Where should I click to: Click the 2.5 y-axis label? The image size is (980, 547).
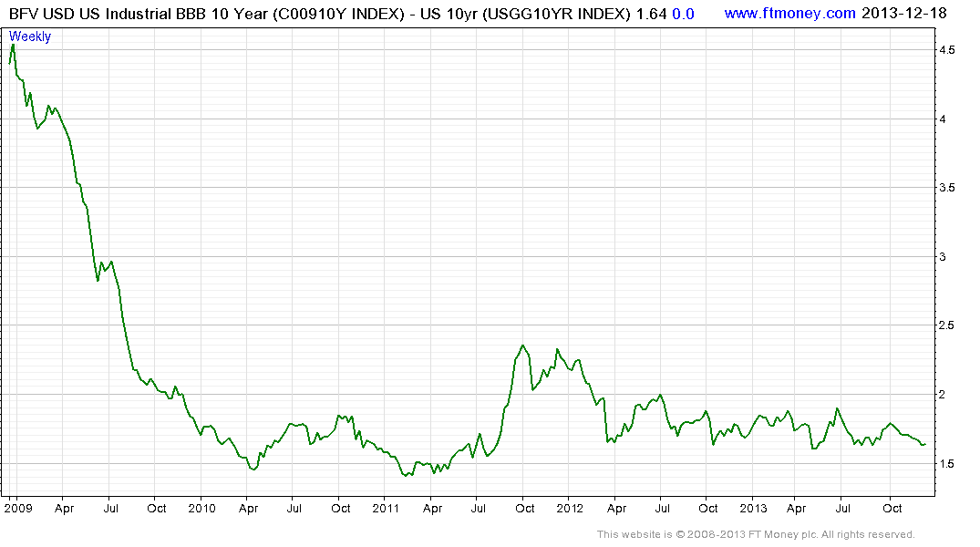(947, 325)
